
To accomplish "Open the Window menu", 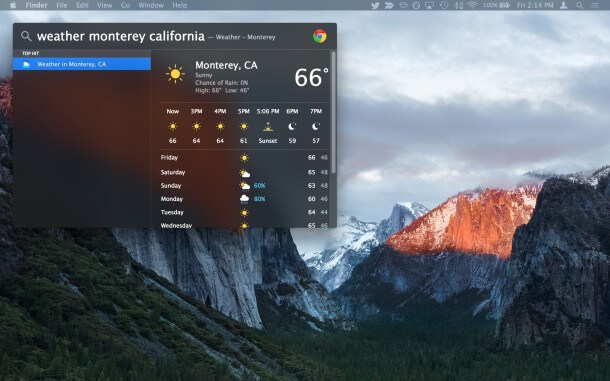I will point(151,5).
